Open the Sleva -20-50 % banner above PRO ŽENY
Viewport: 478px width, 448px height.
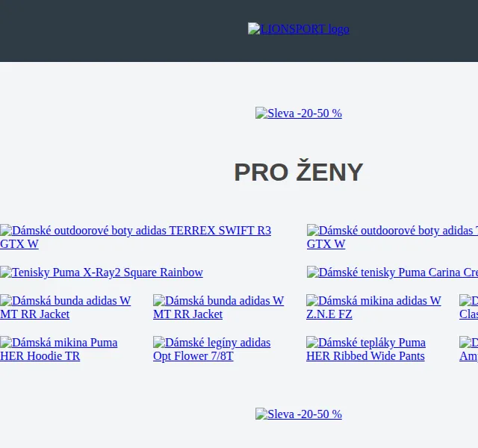pyautogui.click(x=299, y=113)
